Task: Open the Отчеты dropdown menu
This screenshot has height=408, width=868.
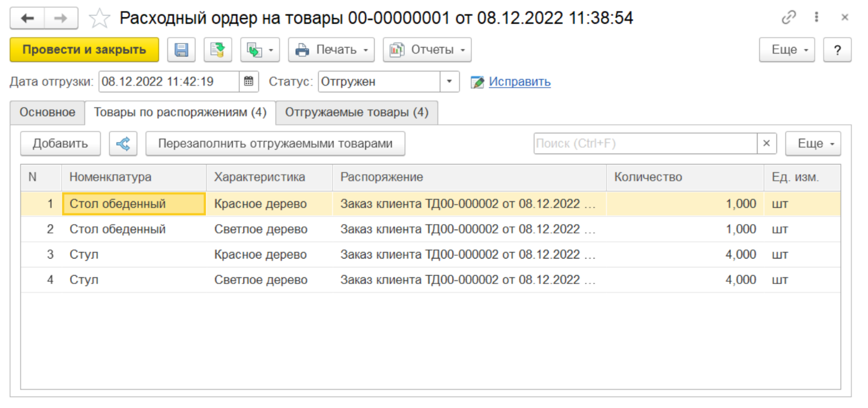Action: (x=427, y=50)
